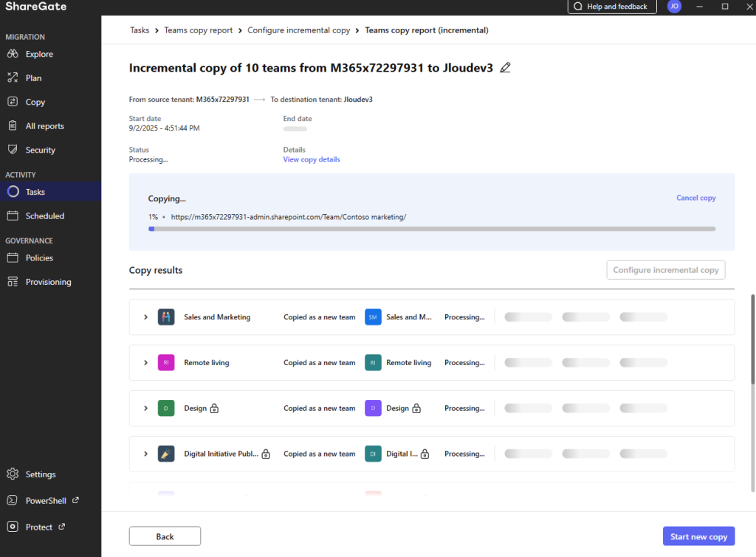Click the copy progress bar
The image size is (756, 557).
coord(431,229)
